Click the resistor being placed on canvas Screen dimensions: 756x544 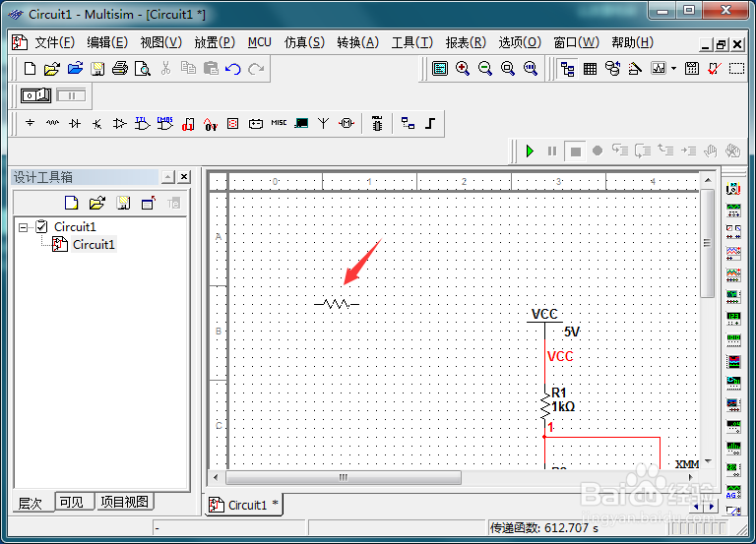337,304
